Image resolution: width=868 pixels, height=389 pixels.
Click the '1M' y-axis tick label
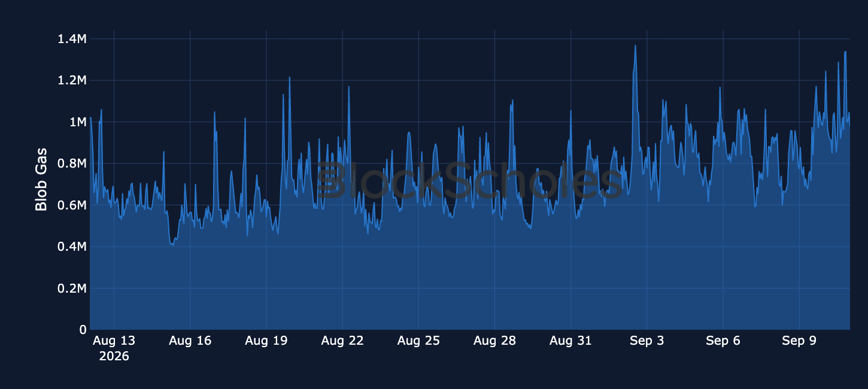pos(78,122)
